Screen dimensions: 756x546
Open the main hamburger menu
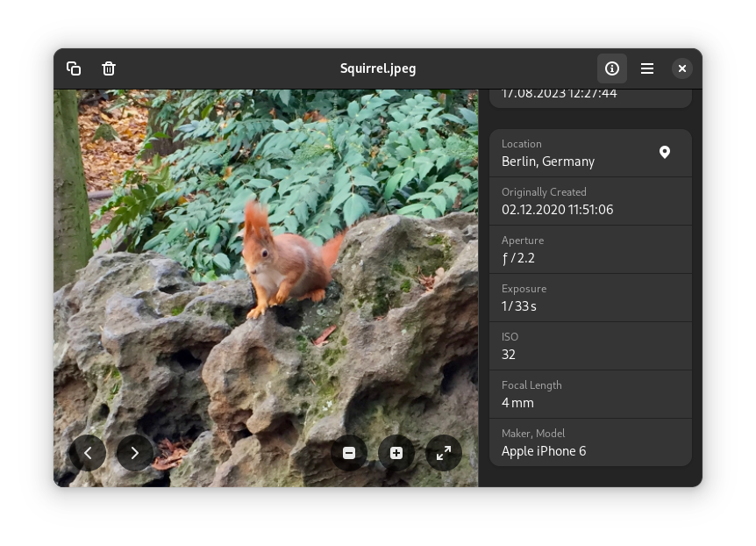[x=647, y=68]
